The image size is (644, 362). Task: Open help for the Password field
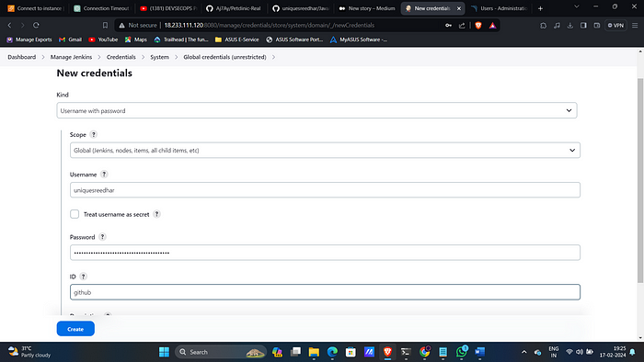tap(103, 237)
